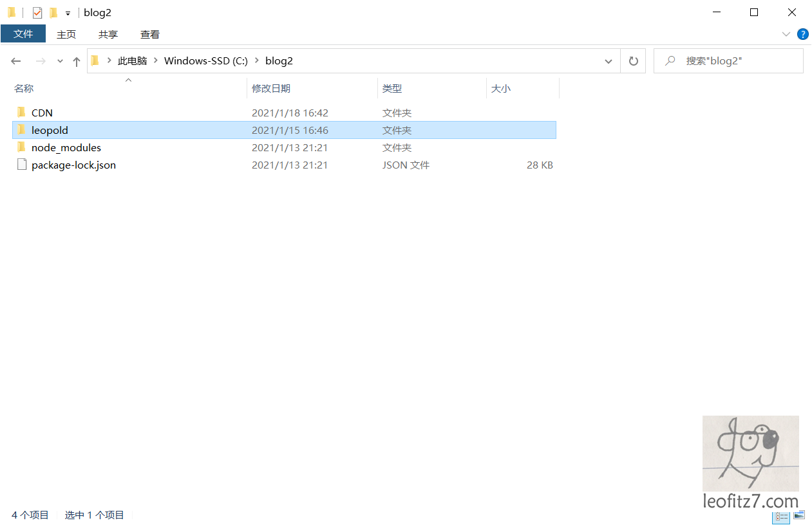
Task: Select the node_modules folder
Action: 66,148
